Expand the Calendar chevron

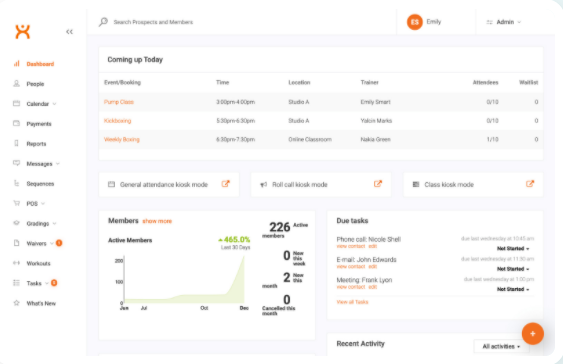click(x=55, y=104)
